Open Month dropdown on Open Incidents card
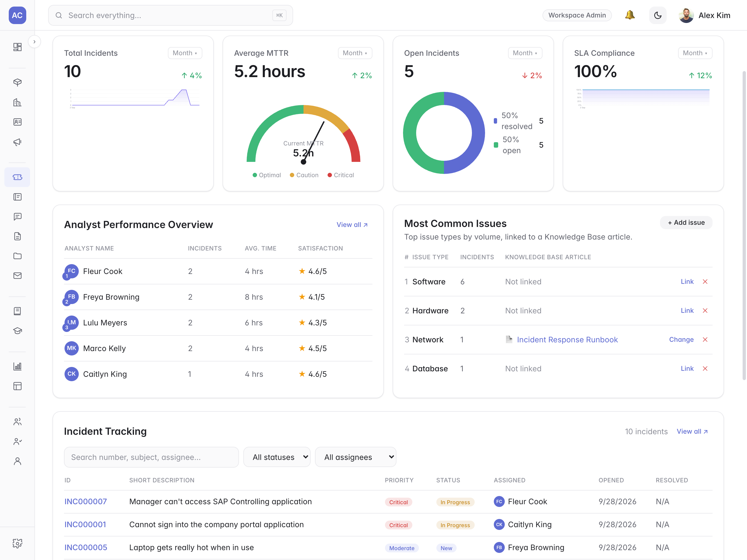747x560 pixels. 525,53
